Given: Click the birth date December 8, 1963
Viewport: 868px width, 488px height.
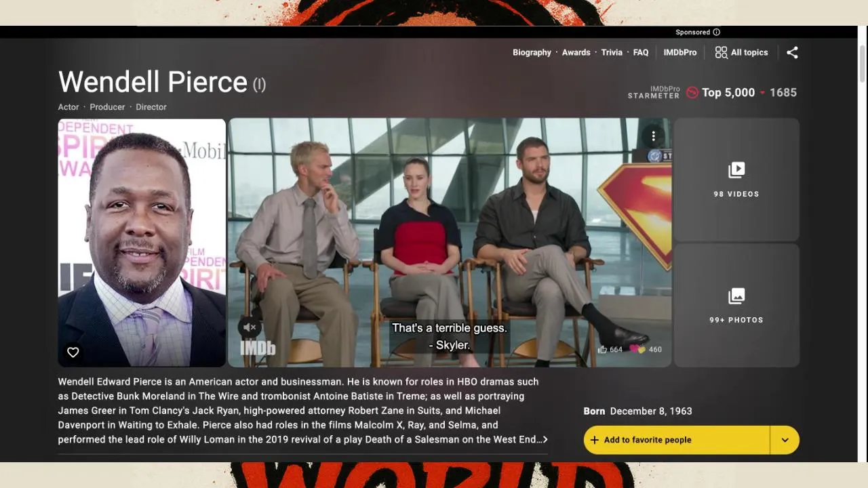Looking at the screenshot, I should tap(651, 411).
